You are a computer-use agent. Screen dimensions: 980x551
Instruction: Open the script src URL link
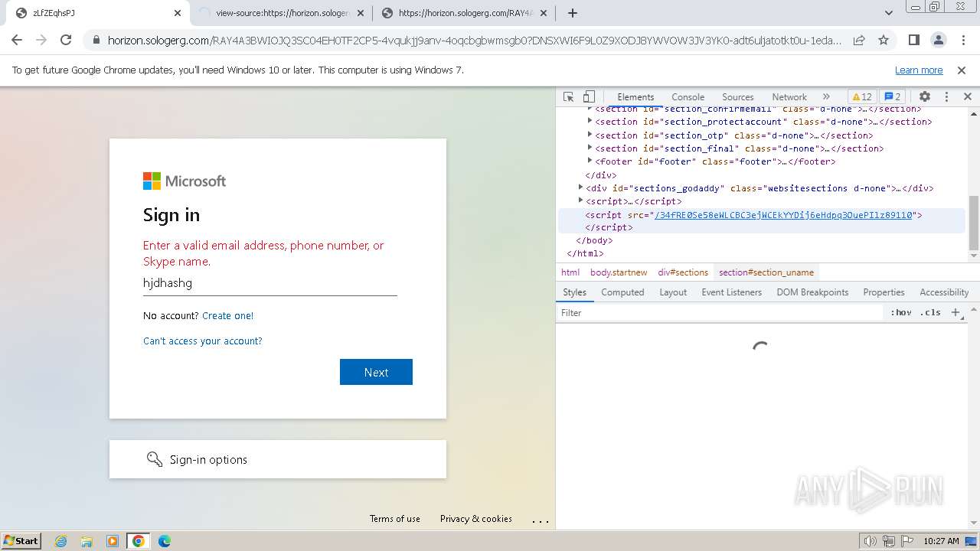[784, 215]
